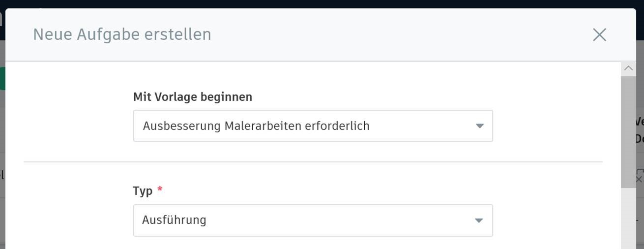Click the scroll-up arrow in the dialog
This screenshot has height=249, width=644.
point(628,68)
